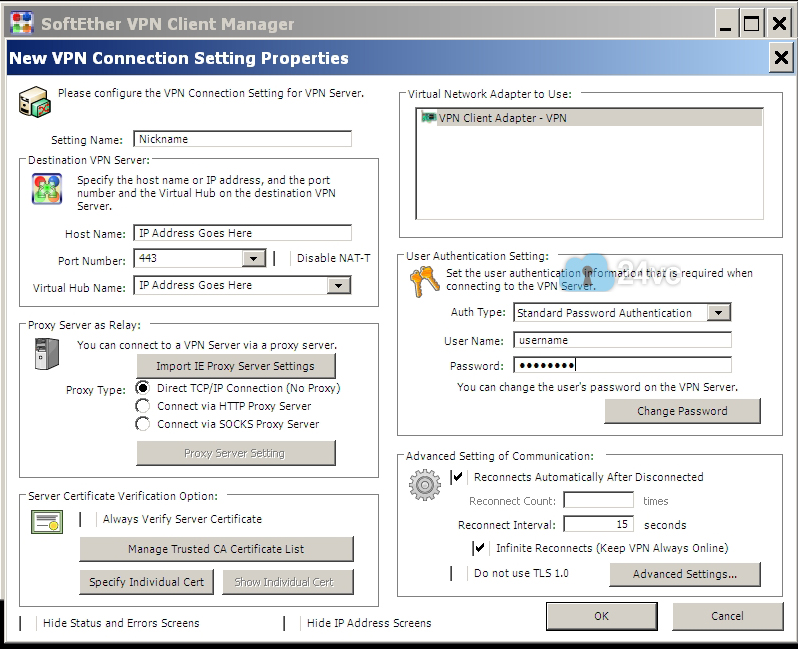Viewport: 798px width, 649px height.
Task: Click the User Name input field
Action: 622,340
